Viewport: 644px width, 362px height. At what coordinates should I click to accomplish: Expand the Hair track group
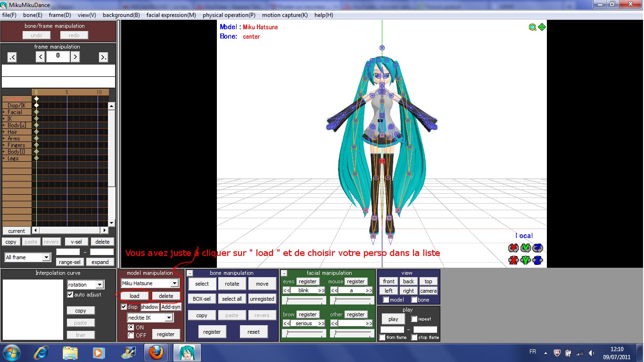pos(4,132)
